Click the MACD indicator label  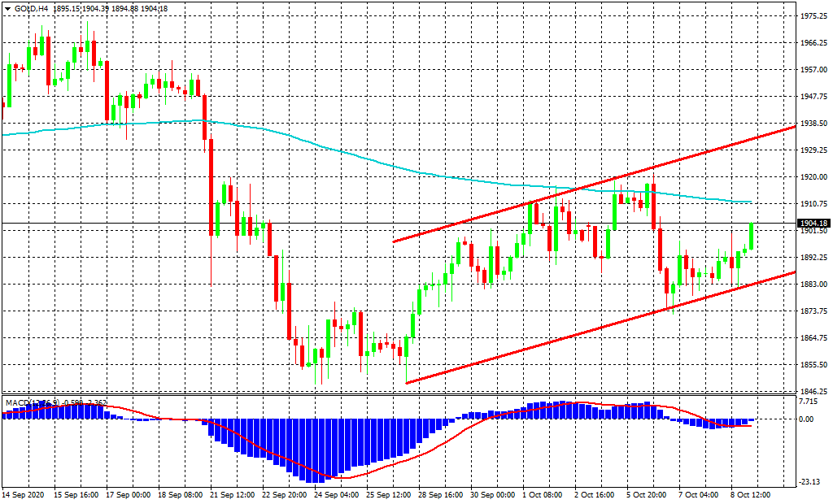[x=18, y=402]
